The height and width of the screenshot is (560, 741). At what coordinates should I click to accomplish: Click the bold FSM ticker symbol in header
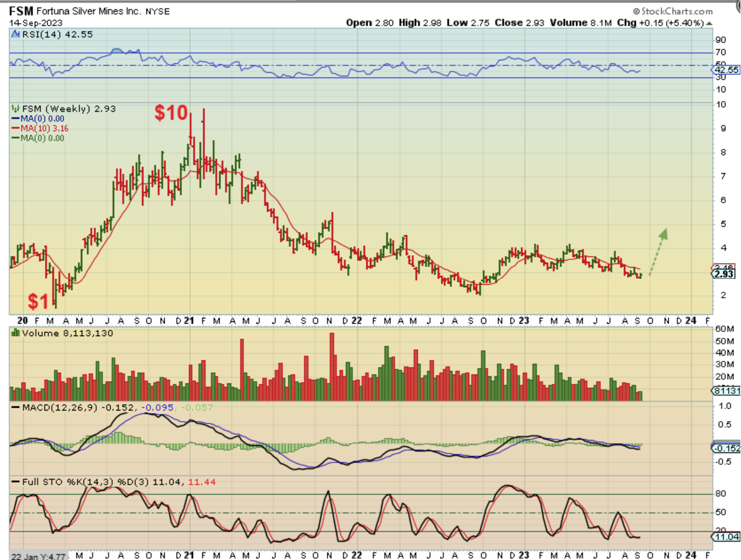click(22, 11)
